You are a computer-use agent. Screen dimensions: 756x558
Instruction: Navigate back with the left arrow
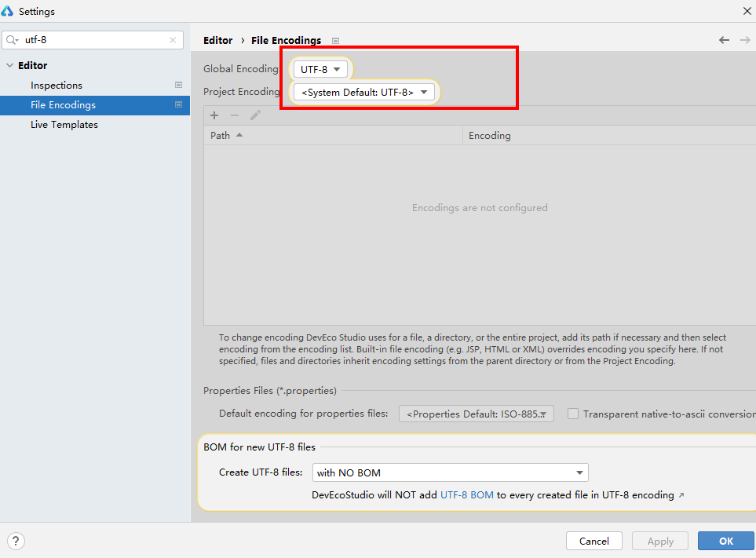[x=724, y=40]
